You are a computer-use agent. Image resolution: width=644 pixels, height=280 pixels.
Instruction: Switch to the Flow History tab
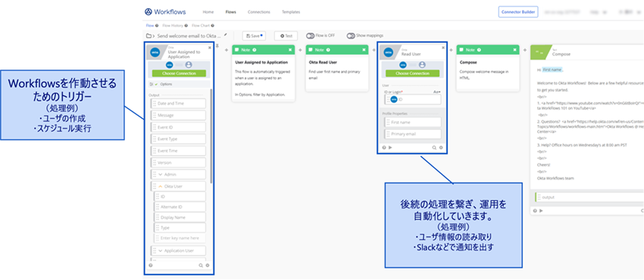tap(173, 26)
